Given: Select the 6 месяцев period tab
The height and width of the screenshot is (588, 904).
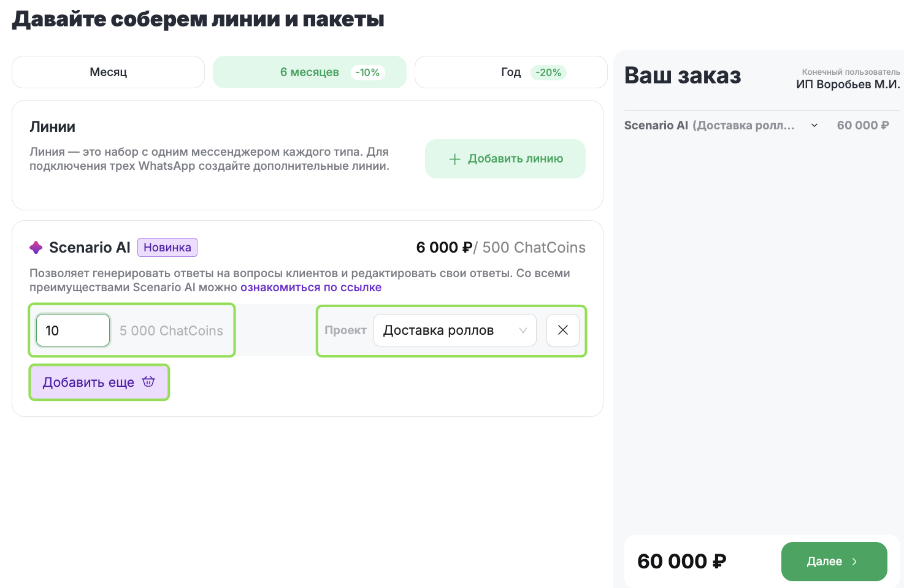Looking at the screenshot, I should point(309,72).
